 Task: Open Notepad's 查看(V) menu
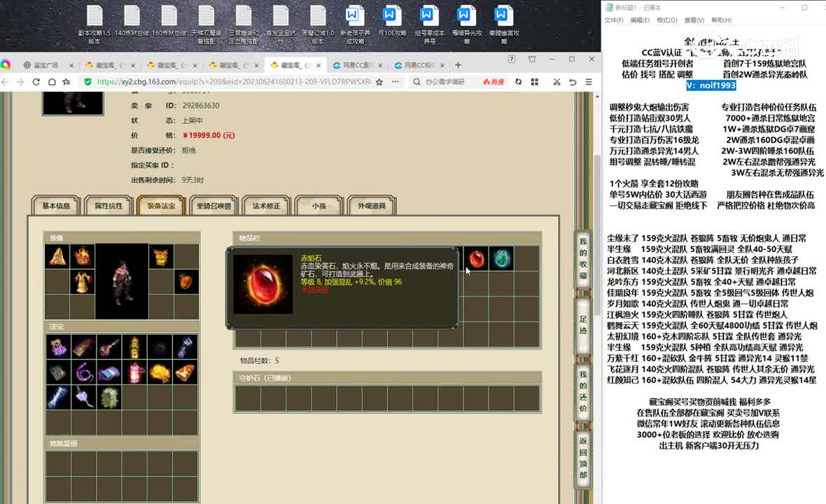pyautogui.click(x=694, y=20)
